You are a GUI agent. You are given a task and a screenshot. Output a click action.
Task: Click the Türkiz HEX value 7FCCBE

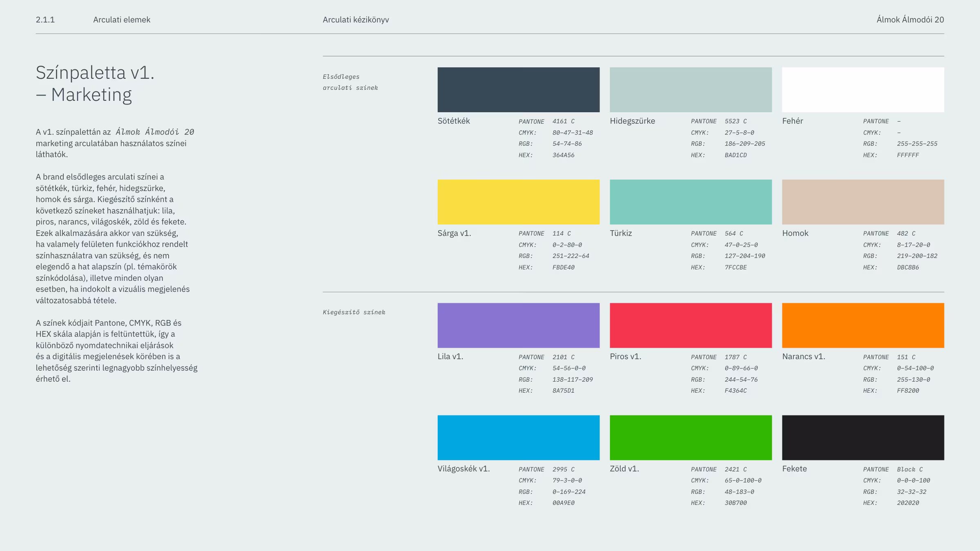(736, 267)
